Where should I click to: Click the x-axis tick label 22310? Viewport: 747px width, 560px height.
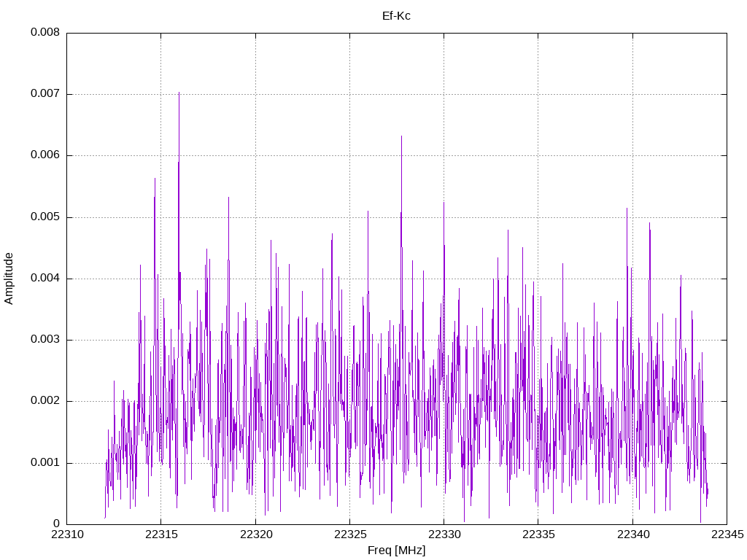tap(67, 534)
